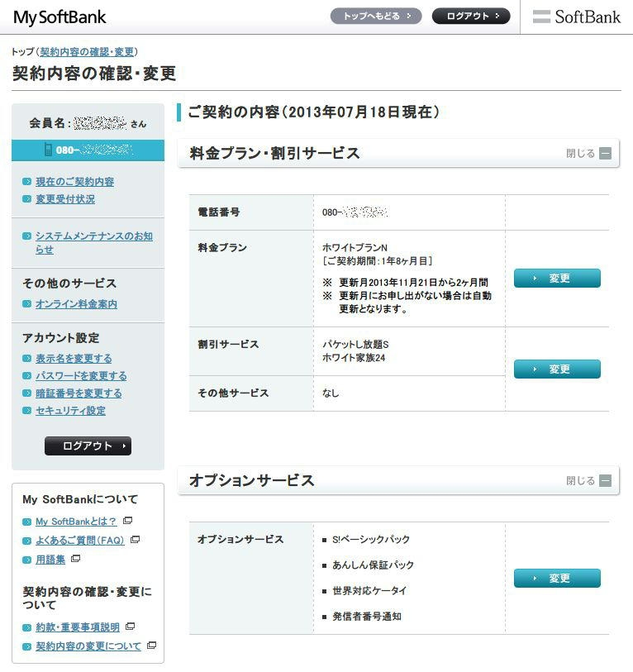Viewport: 633px width, 672px height.
Task: Open オンライン料金案内 link
Action: [76, 304]
